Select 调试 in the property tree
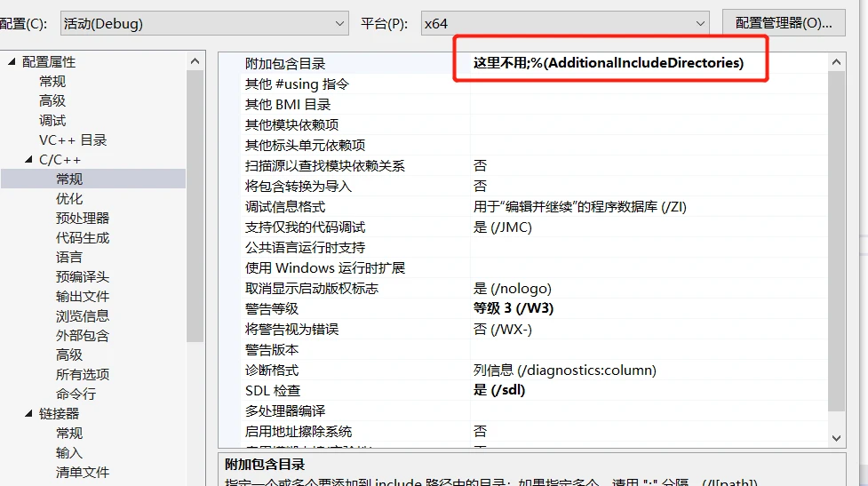The image size is (868, 486). click(x=52, y=121)
